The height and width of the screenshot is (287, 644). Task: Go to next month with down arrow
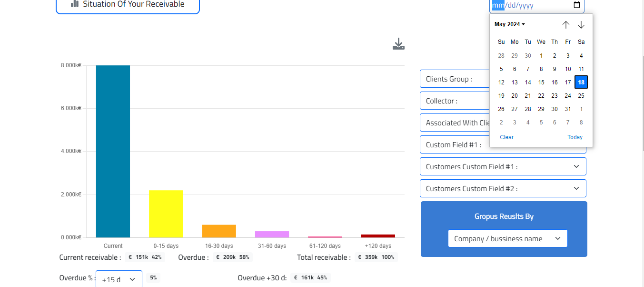click(x=581, y=25)
